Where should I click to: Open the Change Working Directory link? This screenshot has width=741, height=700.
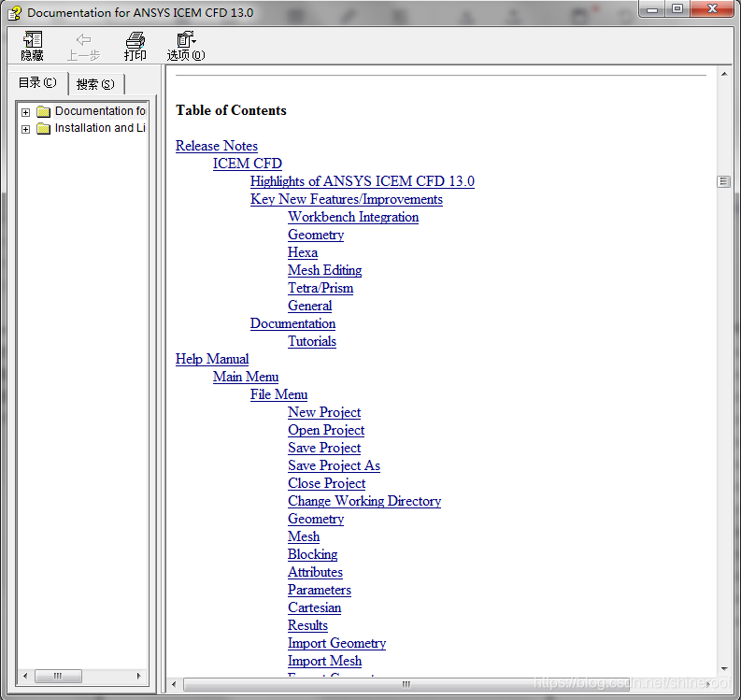pyautogui.click(x=363, y=501)
